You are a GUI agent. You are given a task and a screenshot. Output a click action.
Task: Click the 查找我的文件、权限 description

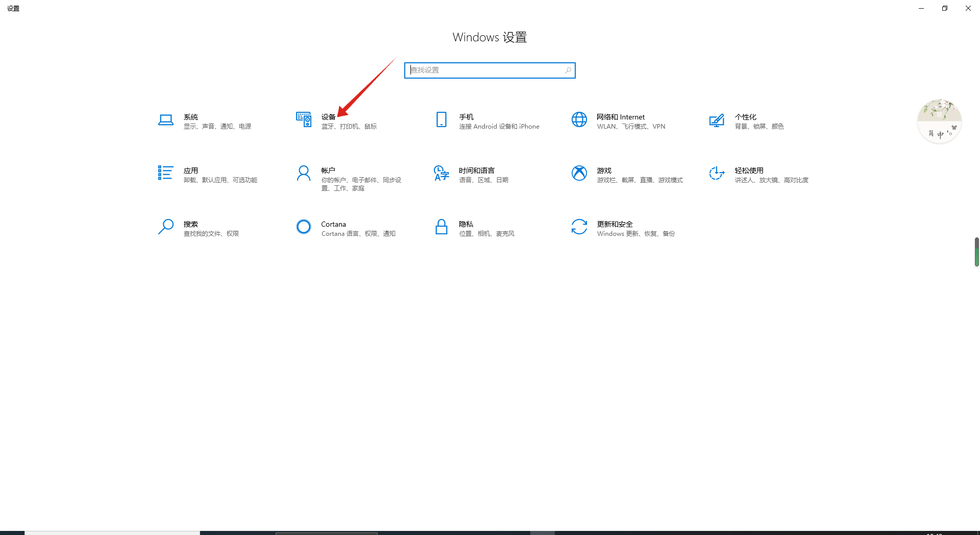pos(211,234)
